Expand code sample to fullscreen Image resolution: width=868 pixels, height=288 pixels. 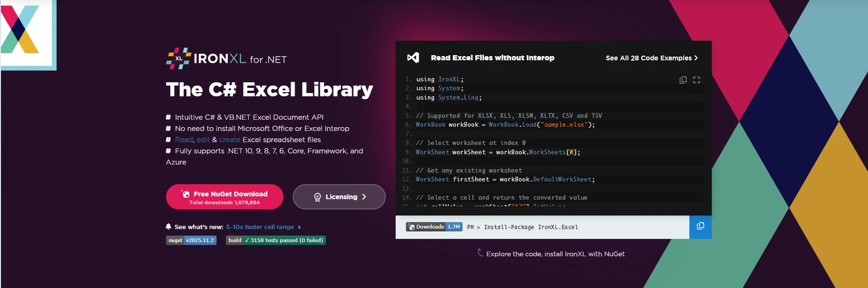696,80
